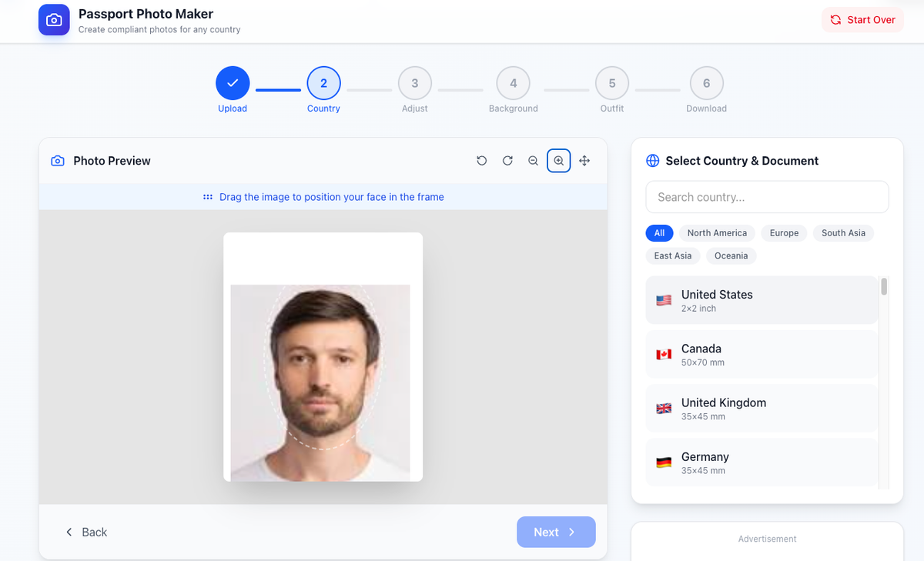924x561 pixels.
Task: Click 'Create compliant photos for any country' subtitle
Action: point(159,30)
